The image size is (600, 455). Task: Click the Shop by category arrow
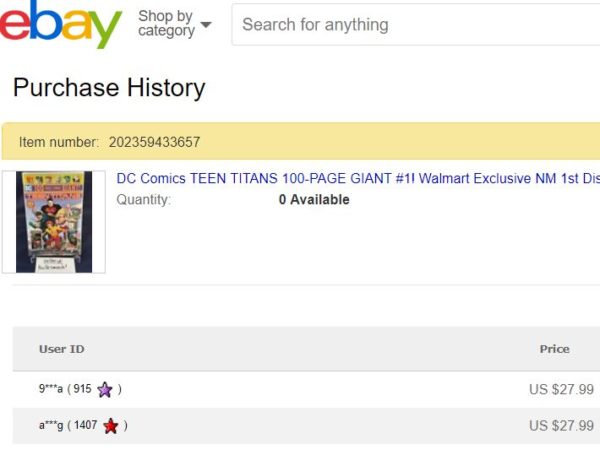click(x=206, y=24)
